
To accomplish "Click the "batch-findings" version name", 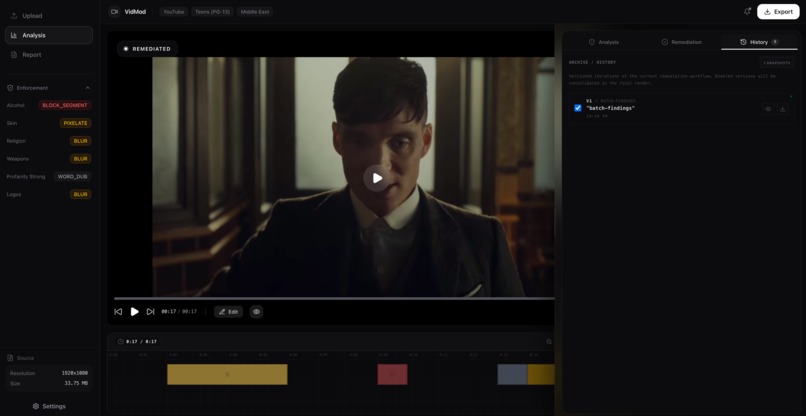I will [x=610, y=108].
